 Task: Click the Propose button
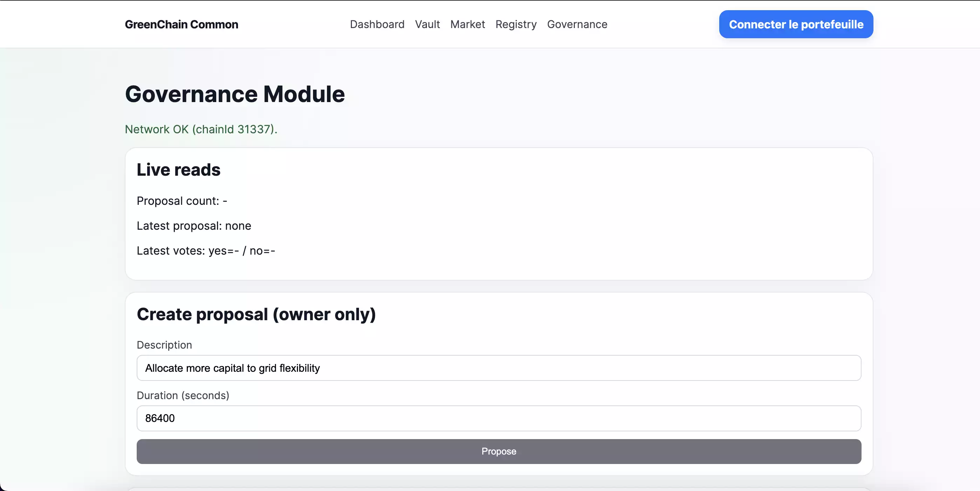pos(498,451)
